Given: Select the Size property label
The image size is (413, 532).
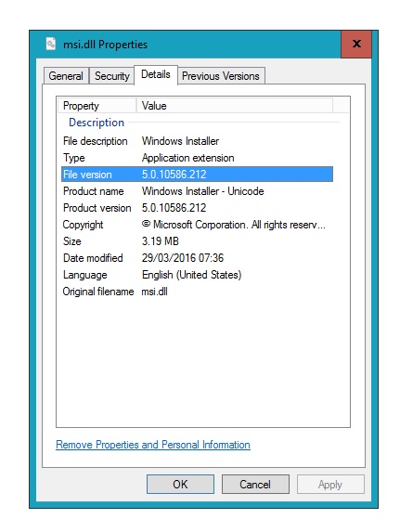Looking at the screenshot, I should [71, 241].
